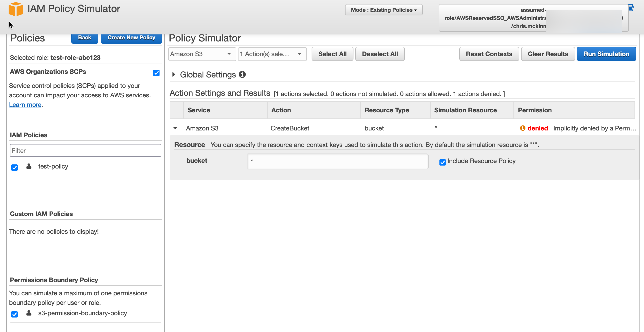This screenshot has height=332, width=644.
Task: Click Run Simulation button
Action: coord(606,54)
